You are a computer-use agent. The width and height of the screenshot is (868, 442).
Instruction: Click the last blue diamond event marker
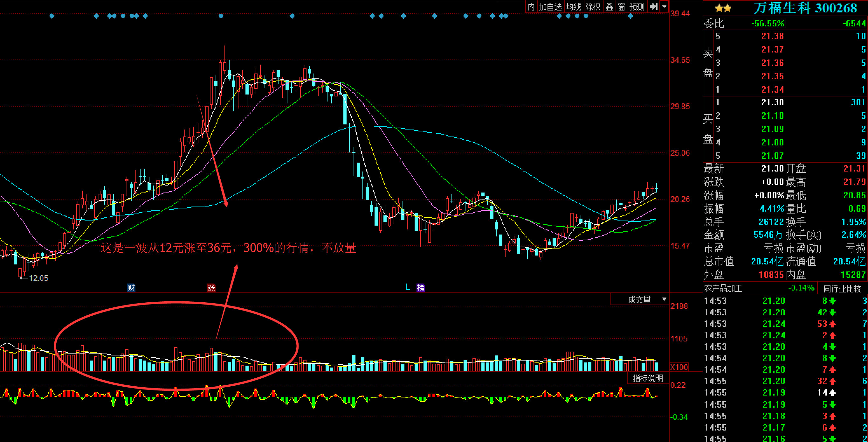pyautogui.click(x=630, y=16)
